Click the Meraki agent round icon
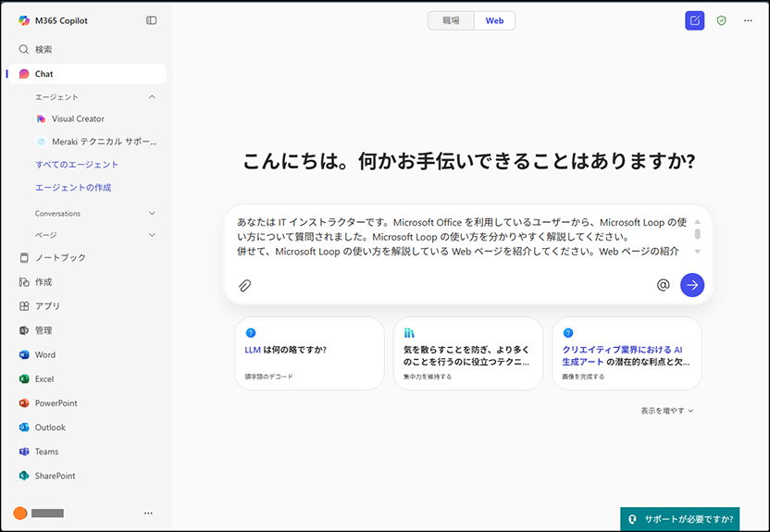The height and width of the screenshot is (532, 770). click(42, 142)
